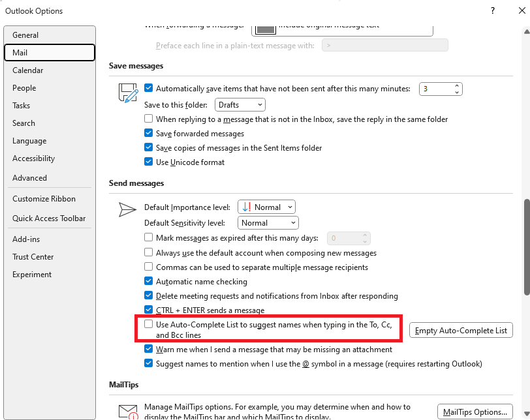The height and width of the screenshot is (420, 530).
Task: Enable commas to separate recipients checkbox
Action: [148, 267]
